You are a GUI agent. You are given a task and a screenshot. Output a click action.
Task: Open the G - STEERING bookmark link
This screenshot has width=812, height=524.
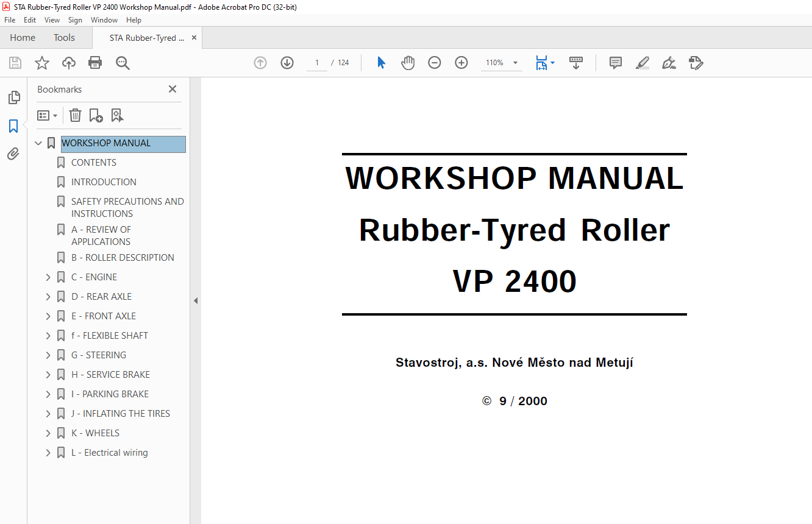(99, 355)
